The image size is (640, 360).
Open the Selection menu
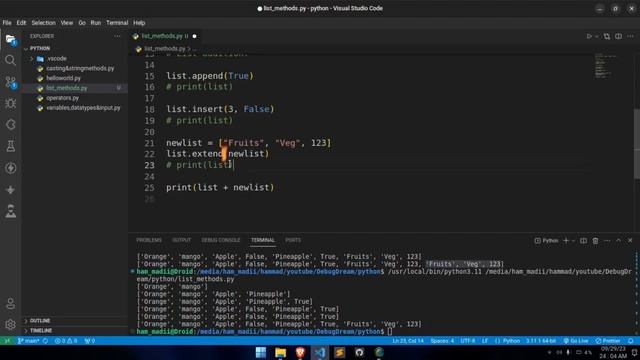point(43,23)
